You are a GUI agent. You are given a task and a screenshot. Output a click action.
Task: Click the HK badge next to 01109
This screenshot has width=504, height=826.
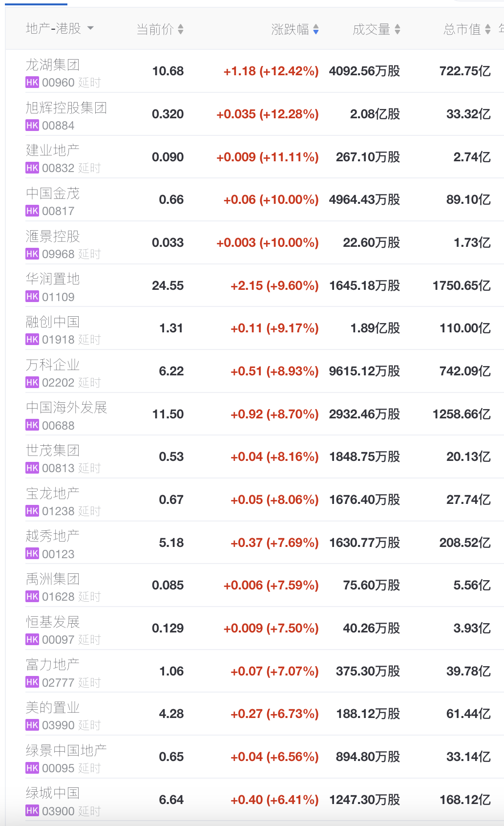tap(32, 297)
